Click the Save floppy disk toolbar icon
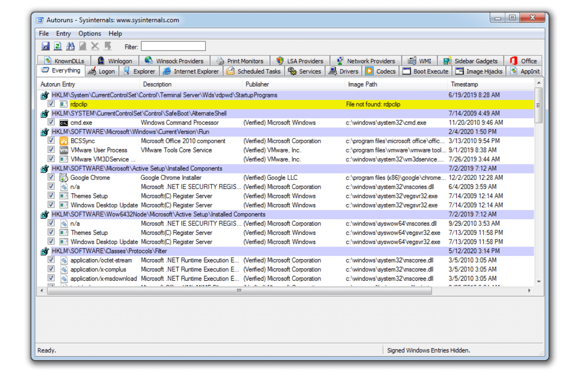Screen dimensions: 588x378 tap(45, 46)
